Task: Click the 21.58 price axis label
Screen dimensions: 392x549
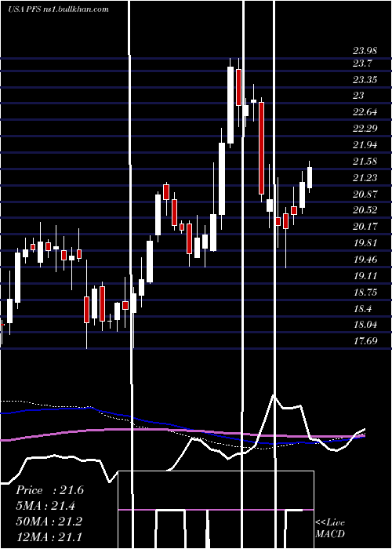Action: click(365, 162)
